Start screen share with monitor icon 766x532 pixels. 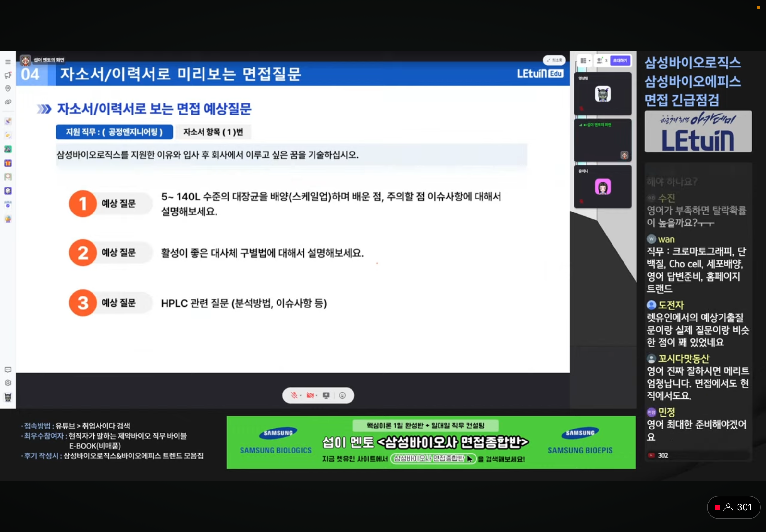coord(326,395)
